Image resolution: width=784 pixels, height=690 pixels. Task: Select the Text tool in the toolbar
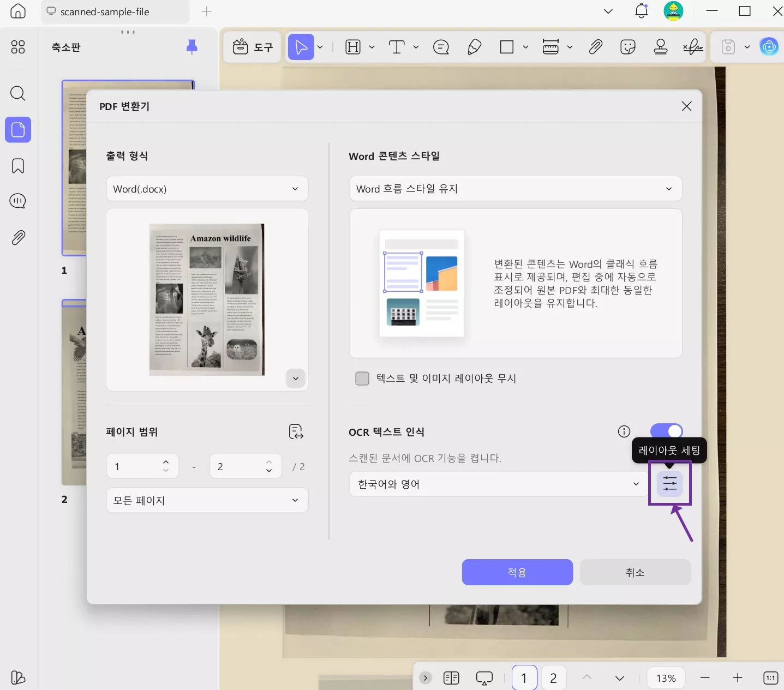click(x=397, y=47)
